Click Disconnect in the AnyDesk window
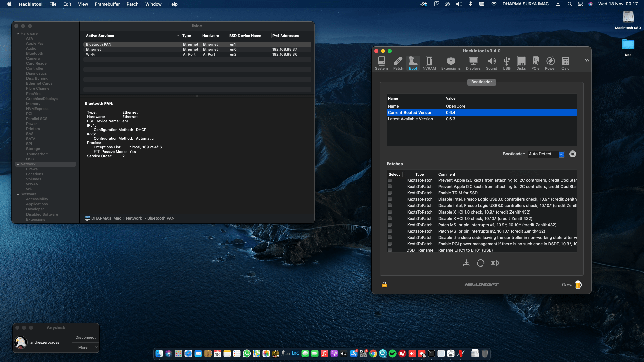The image size is (644, 362). click(x=85, y=337)
